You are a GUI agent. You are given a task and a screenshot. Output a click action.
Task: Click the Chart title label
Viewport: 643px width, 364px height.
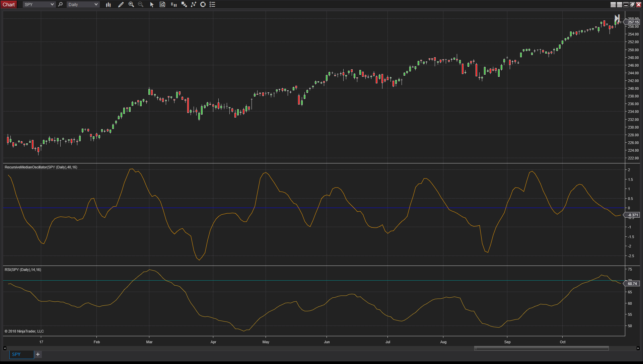(x=9, y=4)
